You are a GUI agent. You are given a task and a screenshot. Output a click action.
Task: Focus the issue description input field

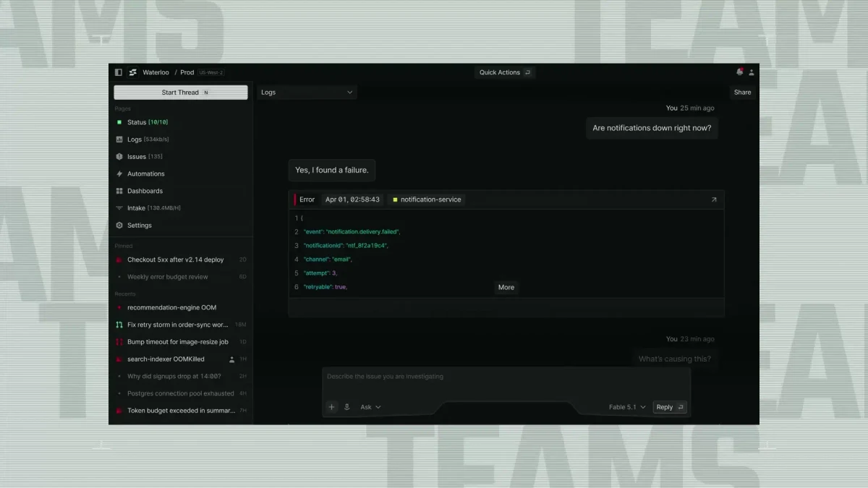coord(506,377)
